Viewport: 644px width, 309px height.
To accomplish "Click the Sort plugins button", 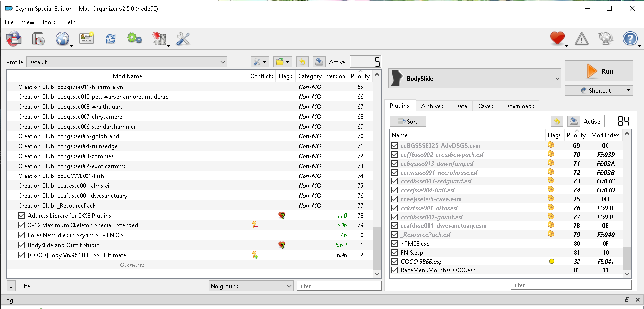I will click(x=408, y=121).
